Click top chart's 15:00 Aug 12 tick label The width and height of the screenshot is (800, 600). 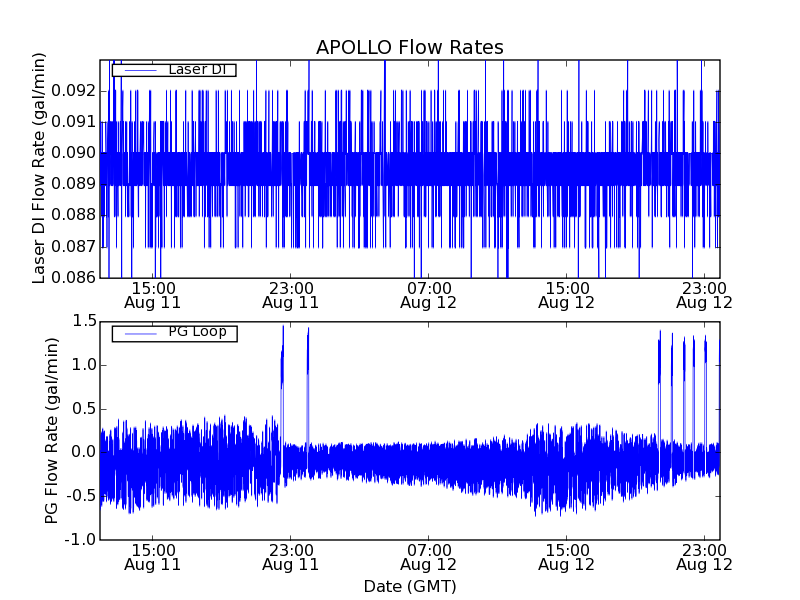[x=566, y=294]
